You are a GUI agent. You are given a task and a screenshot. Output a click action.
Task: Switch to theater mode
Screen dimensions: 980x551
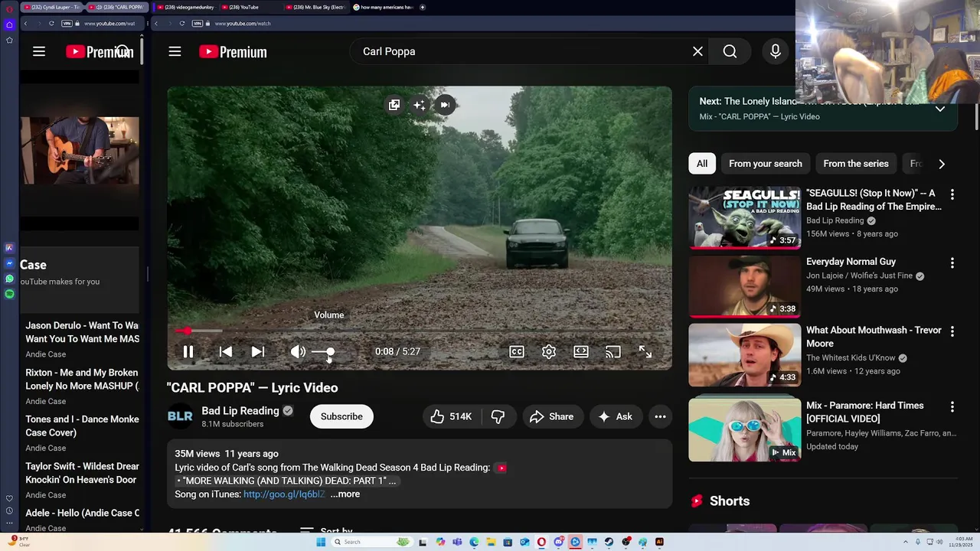tap(581, 352)
